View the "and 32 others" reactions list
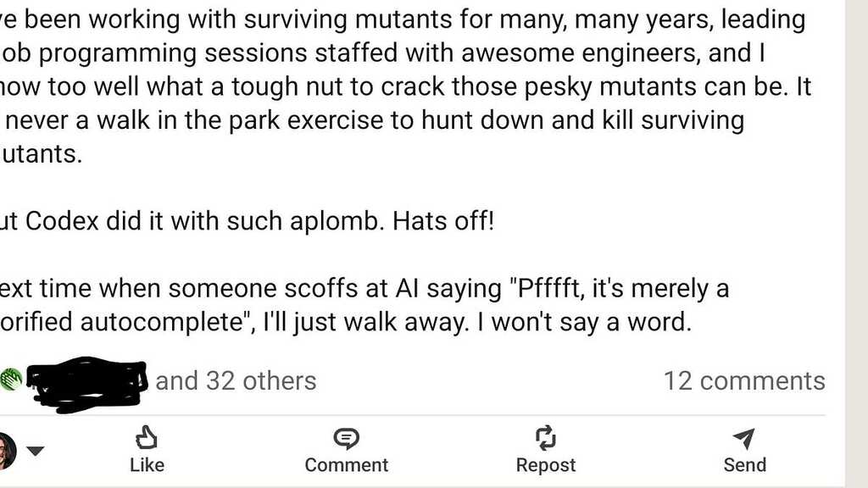This screenshot has height=488, width=868. pos(236,380)
